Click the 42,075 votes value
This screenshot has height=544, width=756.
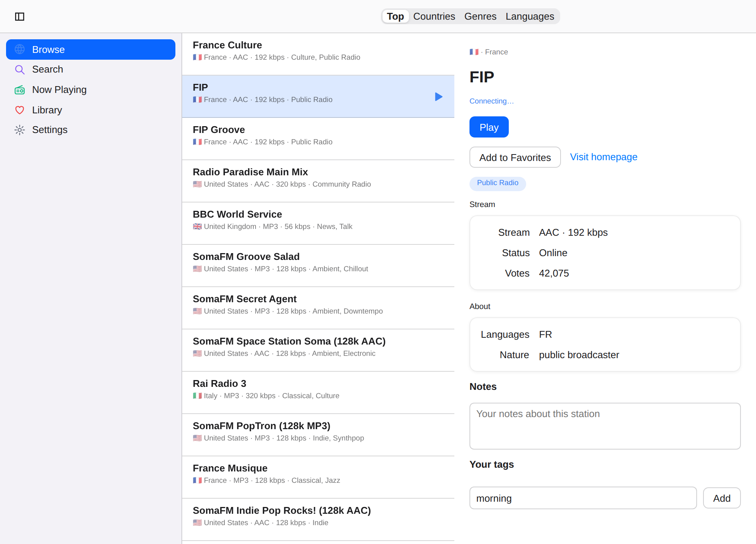(x=554, y=273)
